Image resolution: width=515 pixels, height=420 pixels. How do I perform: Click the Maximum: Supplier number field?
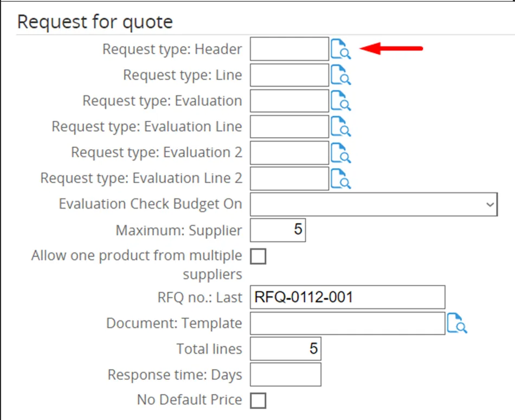coord(278,230)
